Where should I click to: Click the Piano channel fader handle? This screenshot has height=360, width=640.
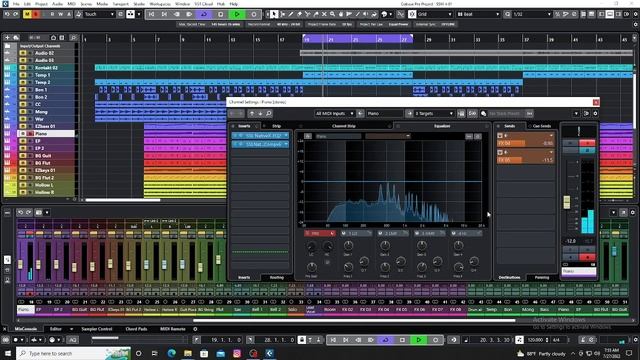click(567, 202)
